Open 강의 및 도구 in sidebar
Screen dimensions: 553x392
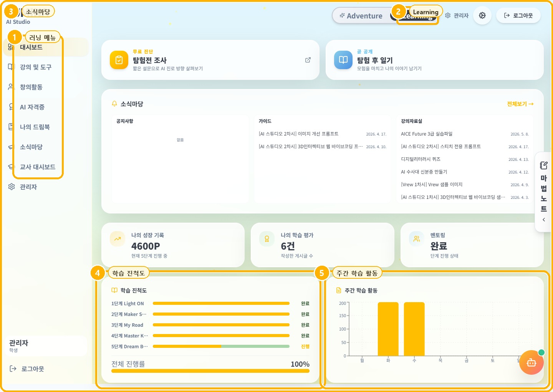[45, 67]
